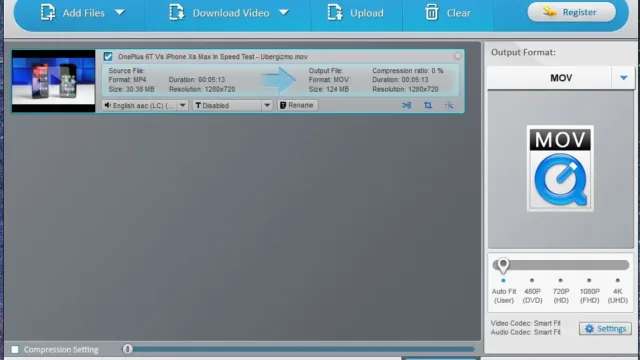Click the source Size: 30.38 MB text
640x360 pixels.
[x=131, y=89]
